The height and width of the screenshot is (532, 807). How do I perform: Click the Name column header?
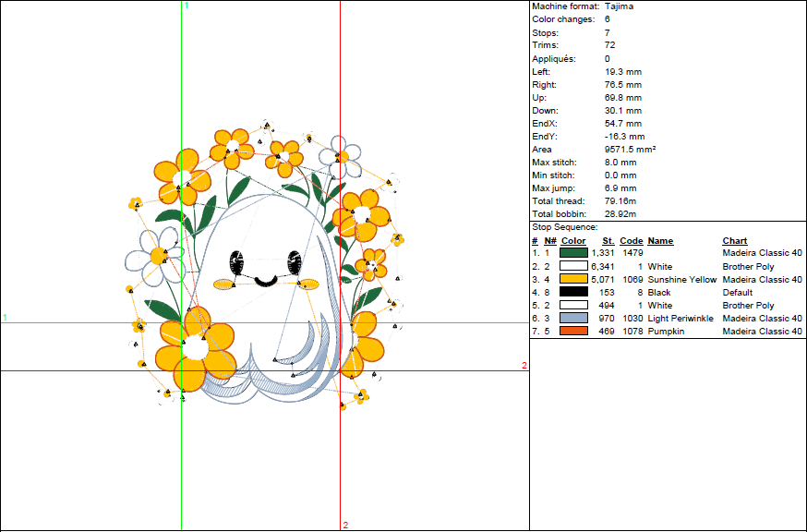tap(660, 241)
